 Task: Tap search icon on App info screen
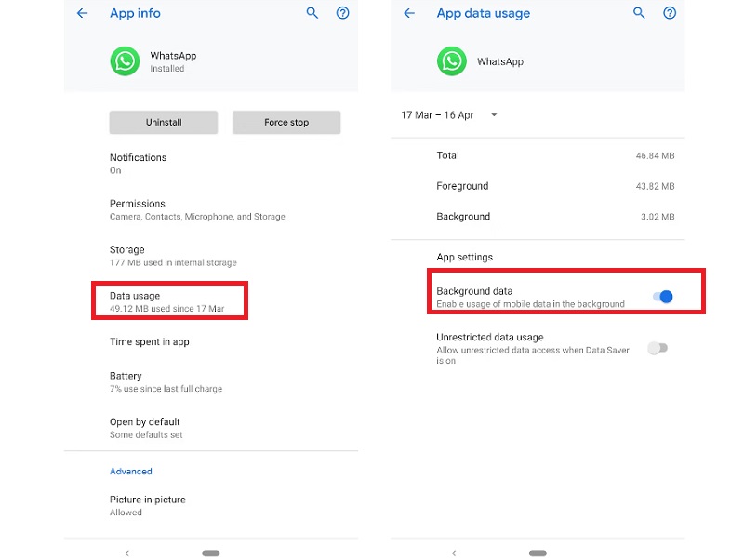pos(312,13)
